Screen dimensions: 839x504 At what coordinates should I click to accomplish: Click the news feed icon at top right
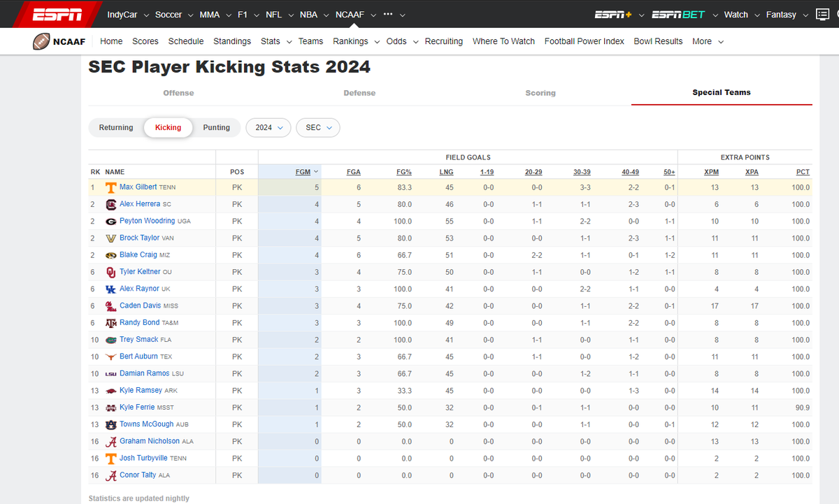coord(823,14)
